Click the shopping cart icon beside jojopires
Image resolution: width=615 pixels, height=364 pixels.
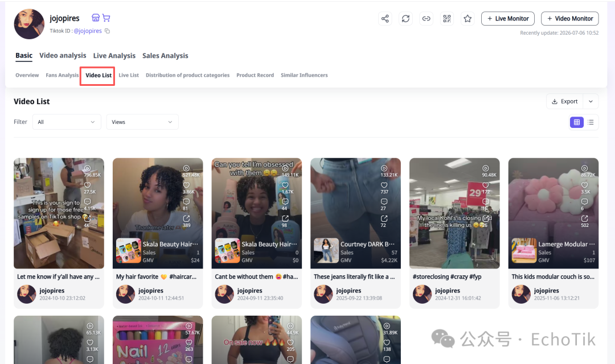(x=106, y=18)
